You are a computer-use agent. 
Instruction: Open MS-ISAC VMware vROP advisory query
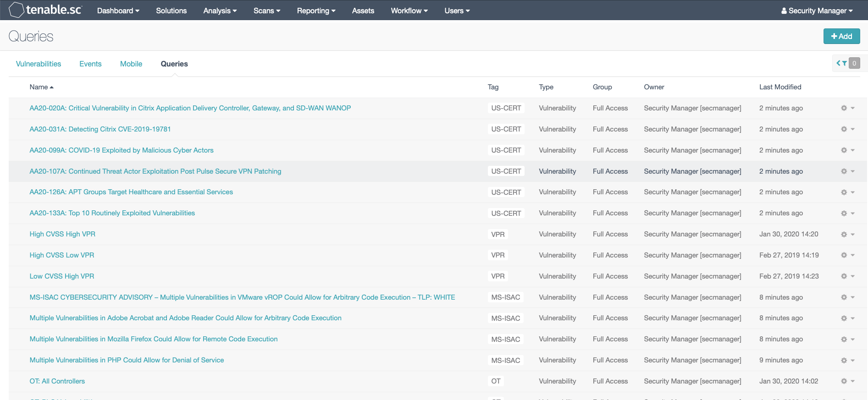[x=242, y=297]
